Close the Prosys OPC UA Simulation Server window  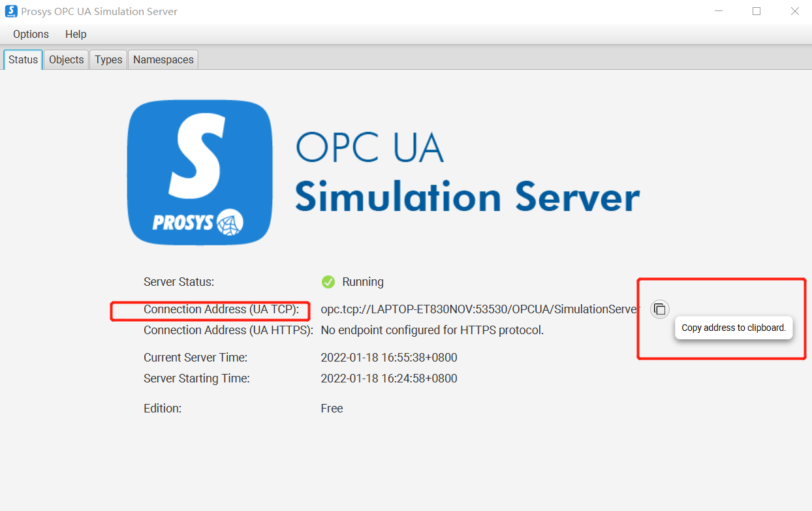(794, 11)
